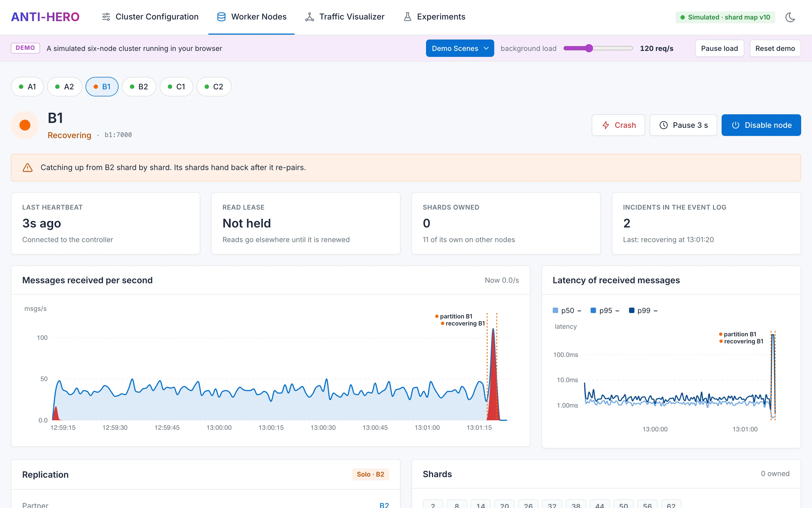The image size is (812, 508).
Task: Click Reset demo button
Action: [775, 48]
